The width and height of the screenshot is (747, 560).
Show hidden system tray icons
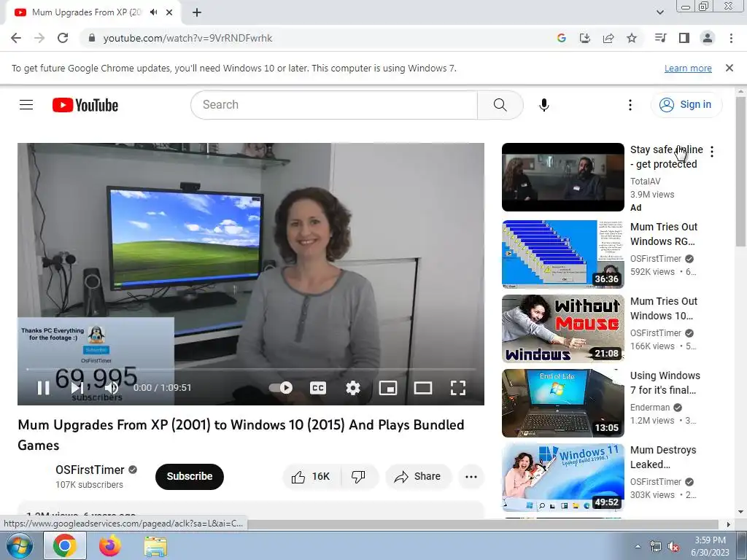pos(638,546)
